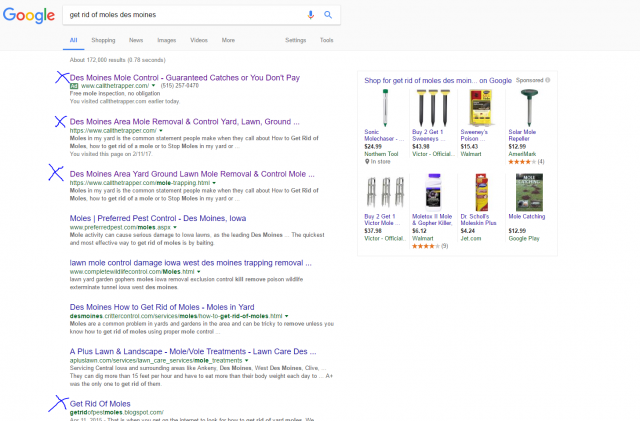Open 'Des Moines Mole Control - Guaranteed Catches' ad

point(184,78)
